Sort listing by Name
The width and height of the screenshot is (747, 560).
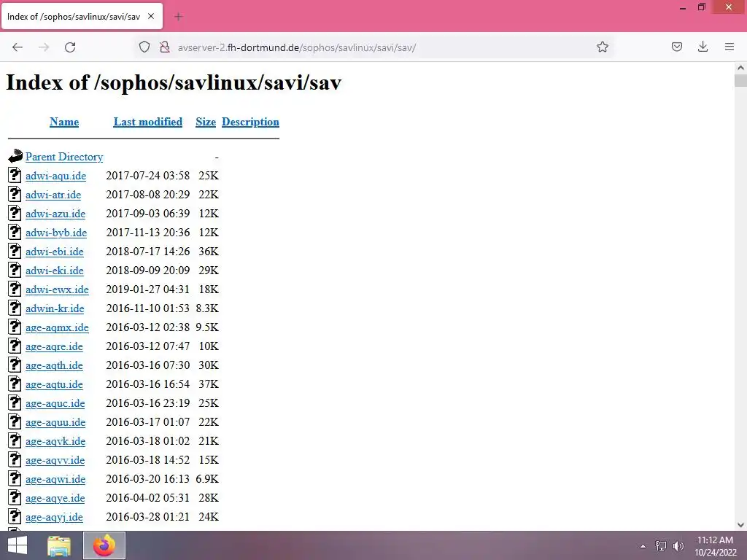pyautogui.click(x=64, y=122)
